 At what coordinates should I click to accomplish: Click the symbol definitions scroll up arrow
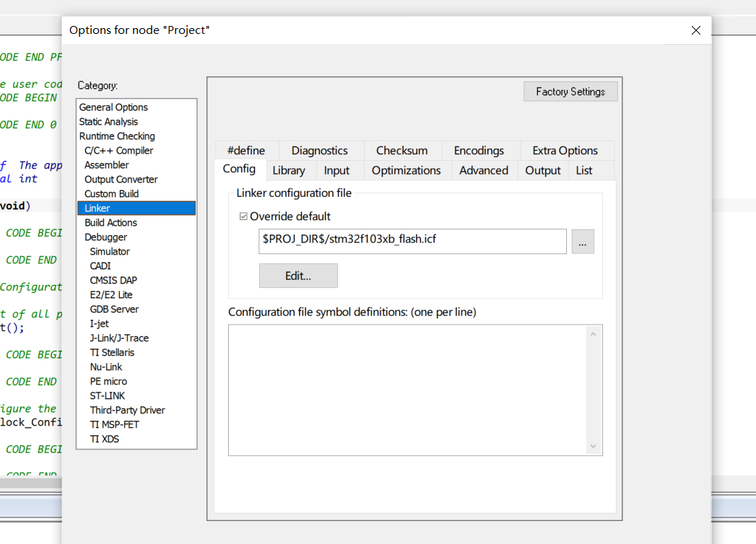[x=593, y=334]
